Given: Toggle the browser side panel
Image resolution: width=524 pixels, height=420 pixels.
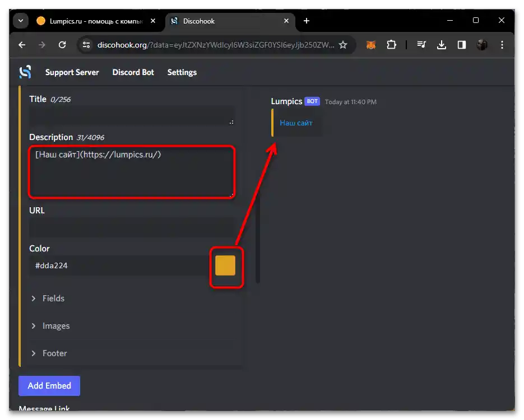Looking at the screenshot, I should click(x=461, y=45).
